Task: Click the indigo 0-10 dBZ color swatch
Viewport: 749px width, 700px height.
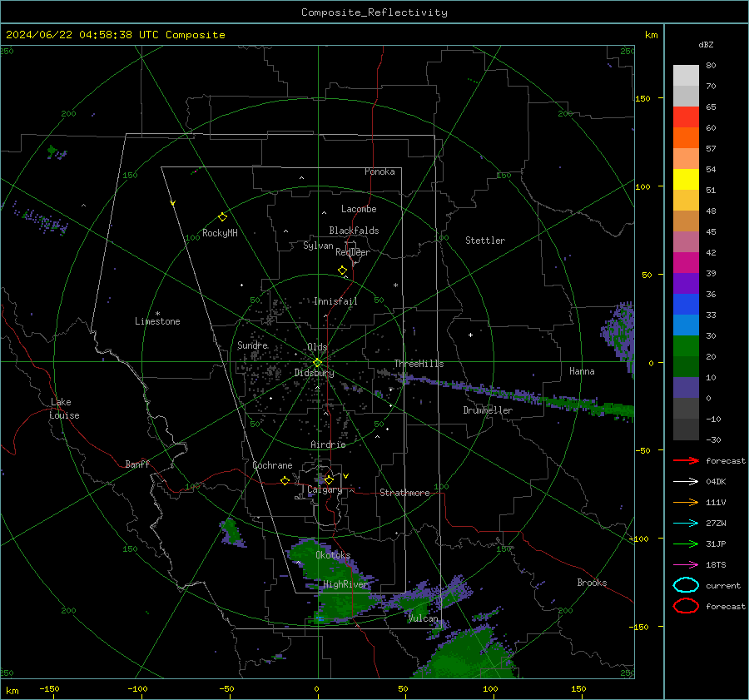Action: click(x=686, y=388)
